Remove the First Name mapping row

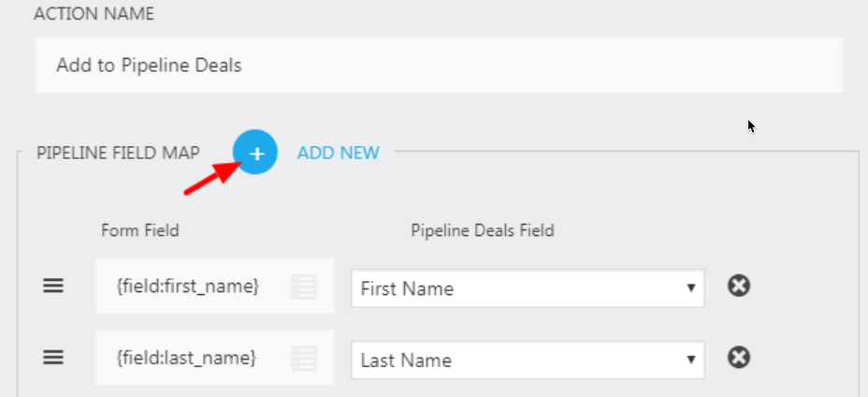tap(739, 286)
